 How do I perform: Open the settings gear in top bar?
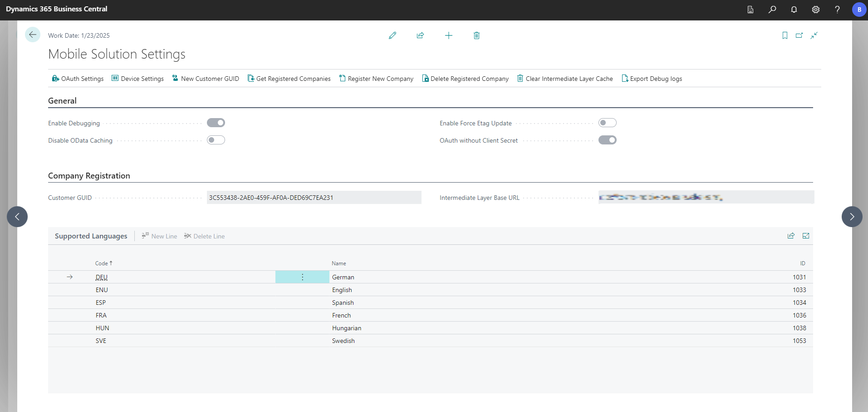coord(815,10)
